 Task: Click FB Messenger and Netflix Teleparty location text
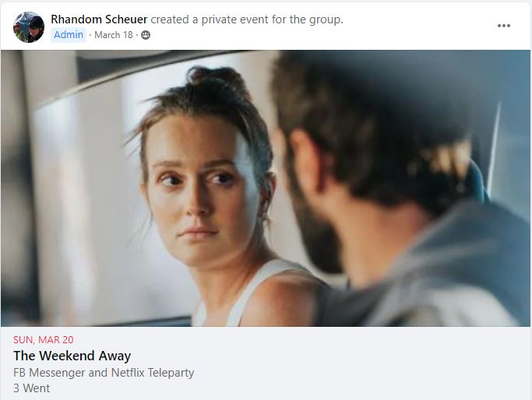pos(104,373)
